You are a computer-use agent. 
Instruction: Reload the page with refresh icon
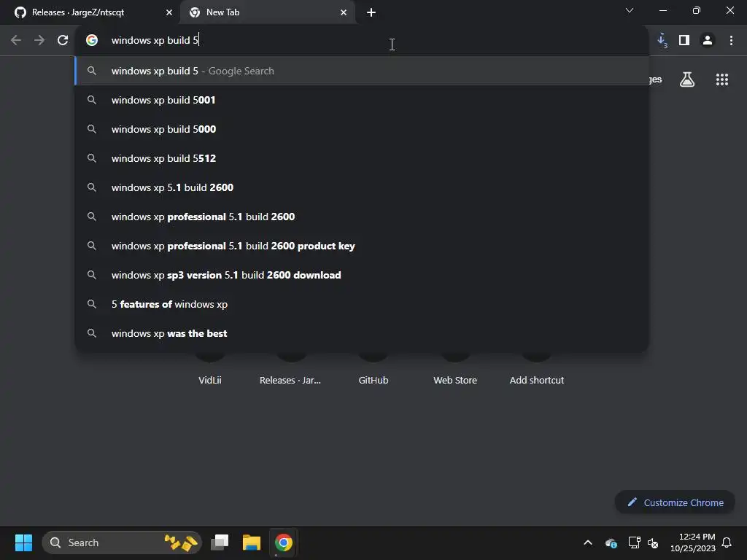coord(63,40)
